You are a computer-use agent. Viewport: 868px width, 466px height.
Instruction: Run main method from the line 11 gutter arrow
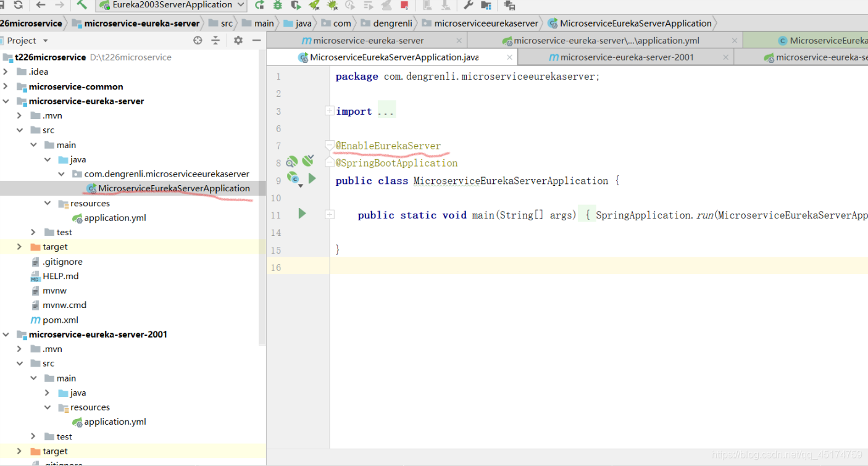coord(302,214)
